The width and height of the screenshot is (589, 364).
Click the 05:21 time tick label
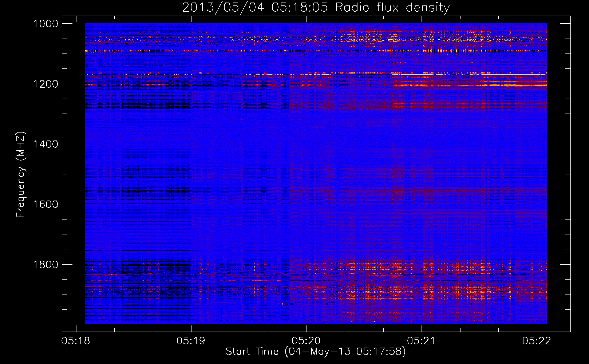click(x=421, y=341)
